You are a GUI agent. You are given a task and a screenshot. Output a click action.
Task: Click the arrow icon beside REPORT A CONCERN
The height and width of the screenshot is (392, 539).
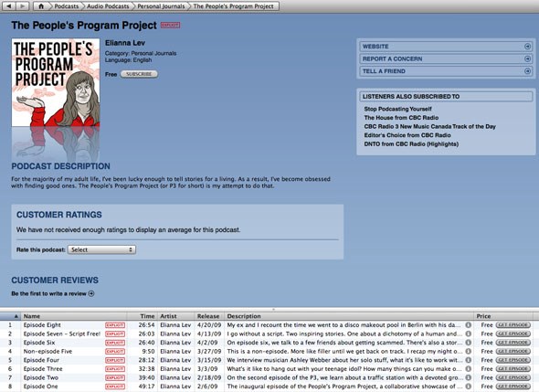click(x=527, y=58)
